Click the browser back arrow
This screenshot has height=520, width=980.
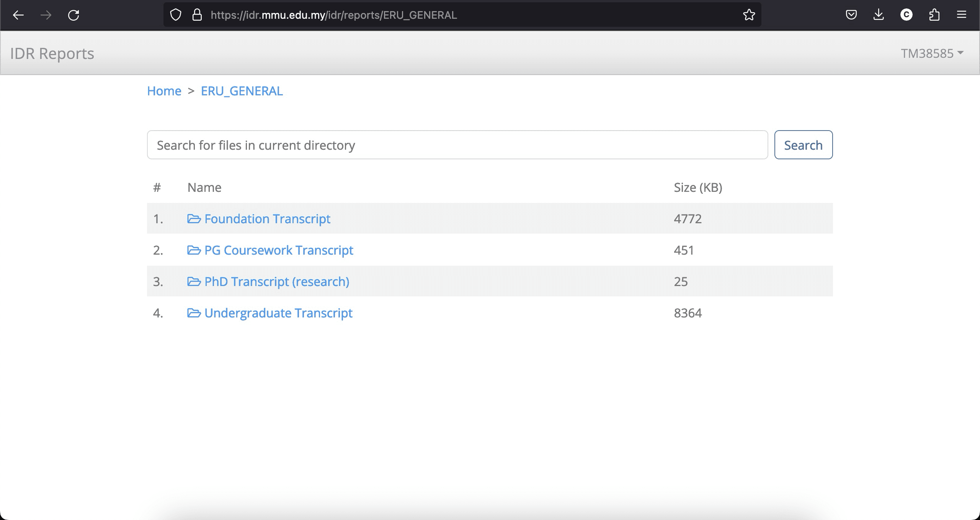click(18, 15)
